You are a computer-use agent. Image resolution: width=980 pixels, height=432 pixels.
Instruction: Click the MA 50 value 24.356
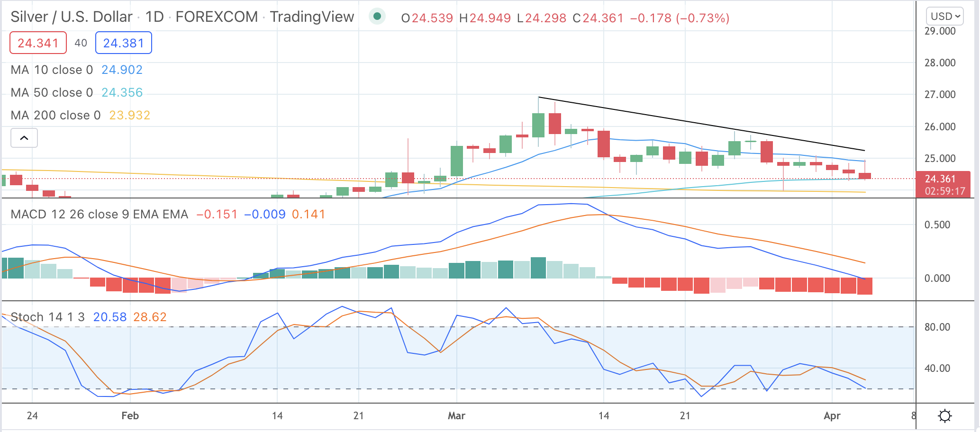click(x=122, y=92)
